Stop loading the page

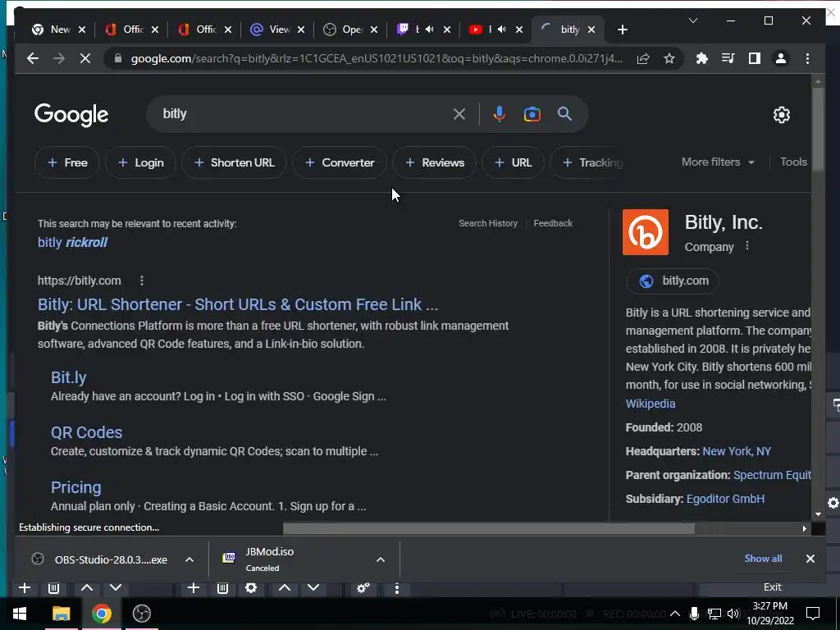(85, 58)
